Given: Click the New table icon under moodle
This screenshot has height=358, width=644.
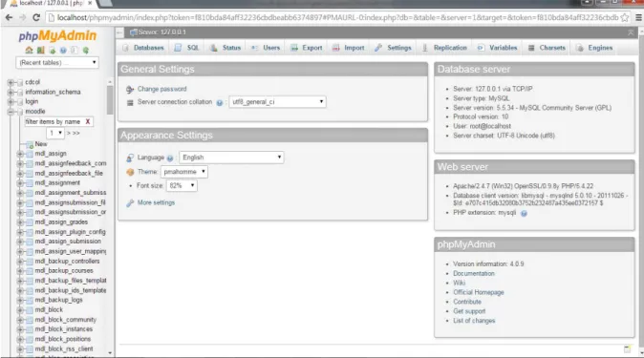Looking at the screenshot, I should [30, 144].
